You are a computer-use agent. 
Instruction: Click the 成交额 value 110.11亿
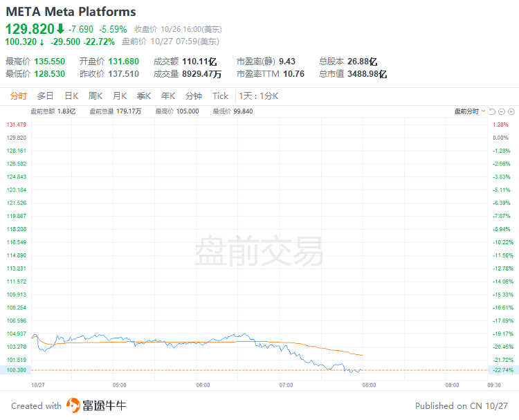(x=199, y=62)
